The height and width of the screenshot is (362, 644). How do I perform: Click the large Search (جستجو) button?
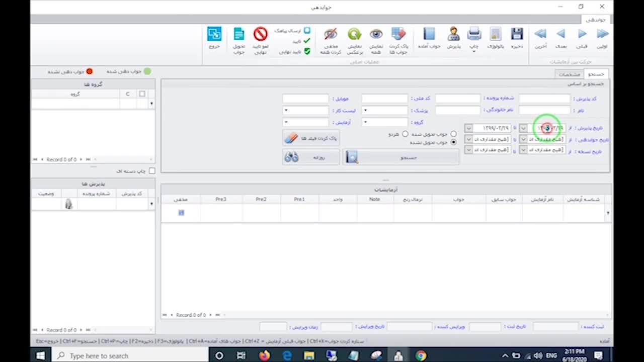coord(401,157)
